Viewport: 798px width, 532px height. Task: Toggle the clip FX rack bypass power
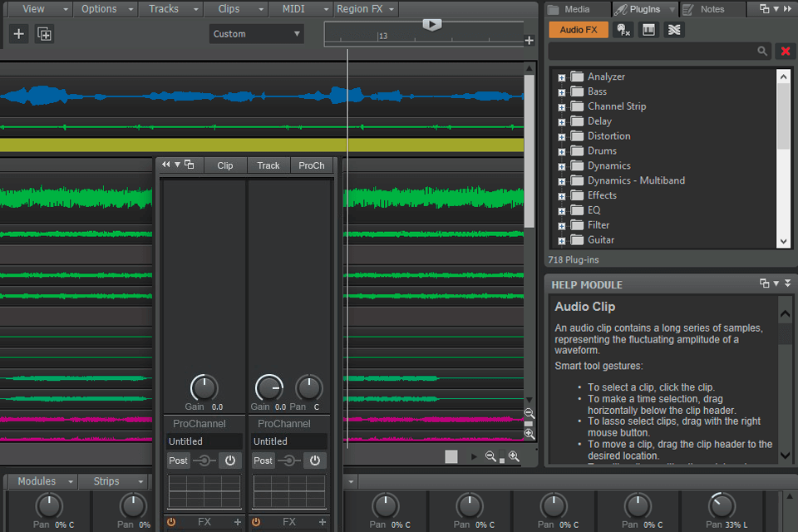point(171,522)
